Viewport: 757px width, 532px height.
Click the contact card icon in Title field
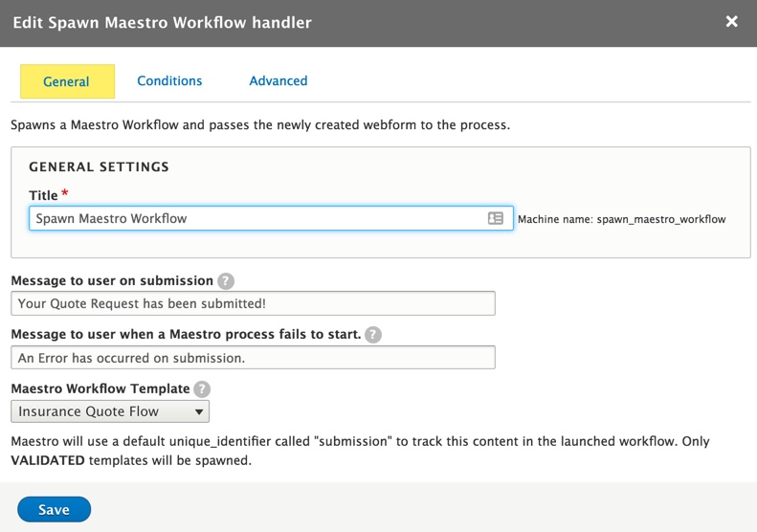click(x=496, y=218)
